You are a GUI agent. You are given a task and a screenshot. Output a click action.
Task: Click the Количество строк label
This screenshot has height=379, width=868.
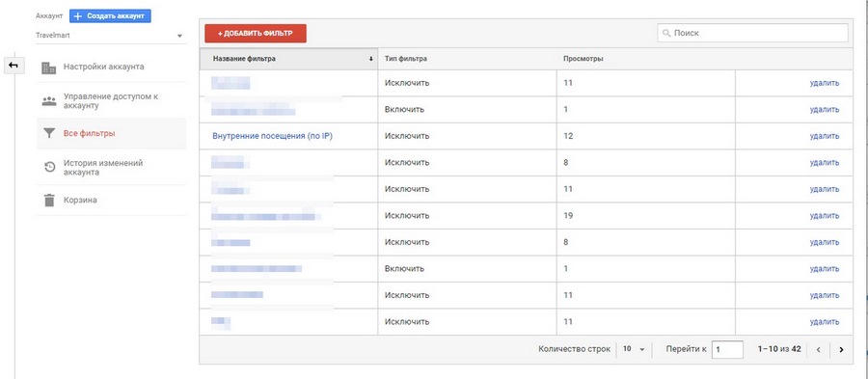574,349
